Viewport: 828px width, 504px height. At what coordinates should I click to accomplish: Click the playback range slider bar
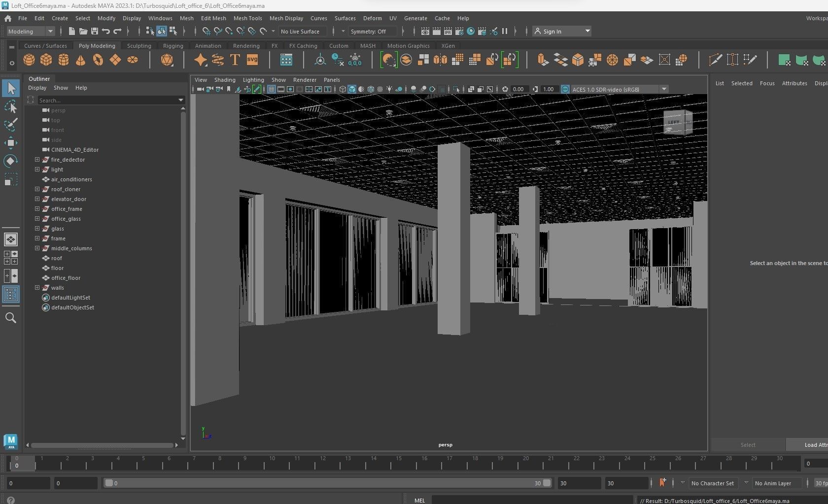pyautogui.click(x=328, y=483)
